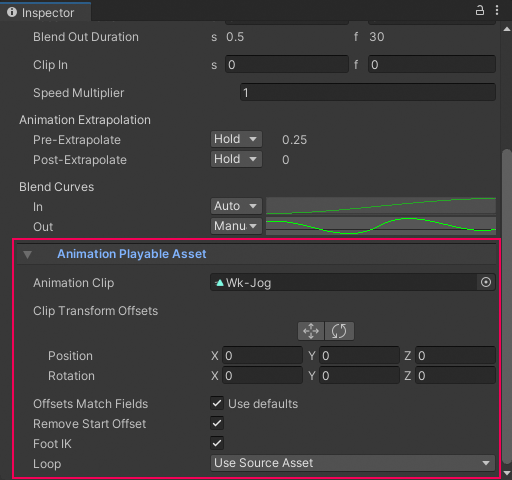The width and height of the screenshot is (512, 480).
Task: Open the Loop Use Source Asset dropdown
Action: pyautogui.click(x=353, y=463)
